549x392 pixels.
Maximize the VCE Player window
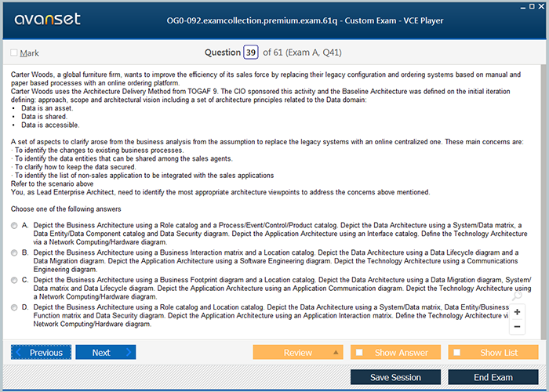tap(532, 6)
